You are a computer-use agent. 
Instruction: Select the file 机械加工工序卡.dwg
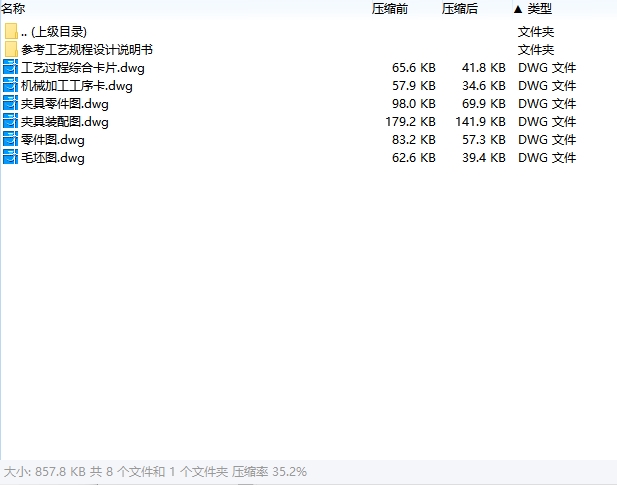(x=77, y=86)
